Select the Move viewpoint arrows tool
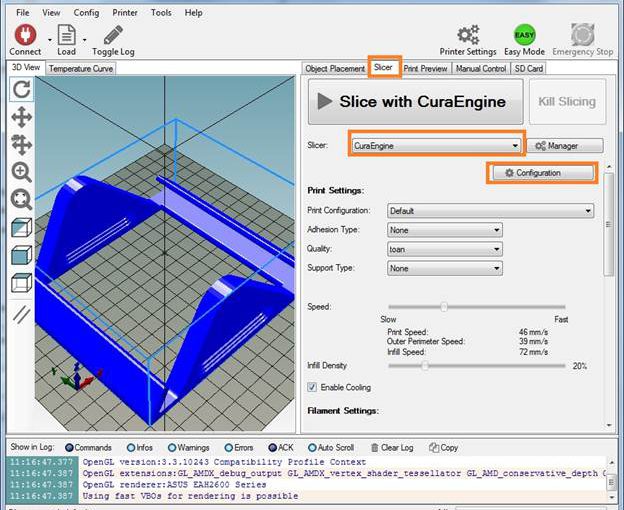 pos(21,117)
